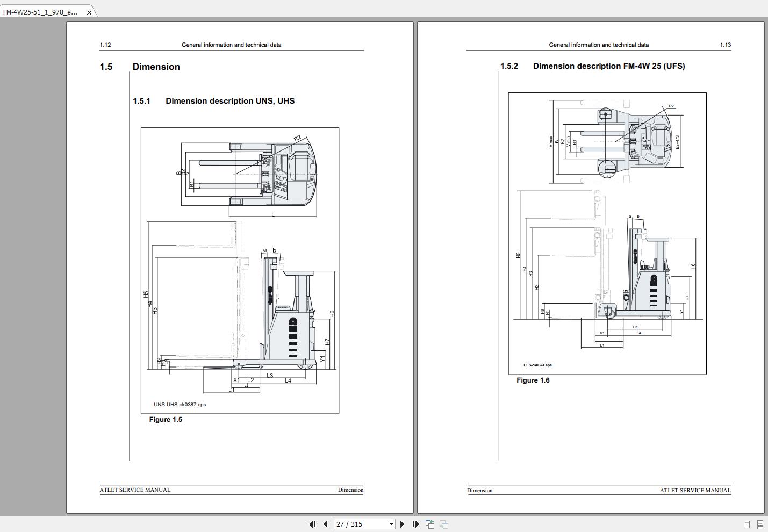Switch to continuous page layout icon
Viewport: 768px width, 532px height.
[x=760, y=524]
